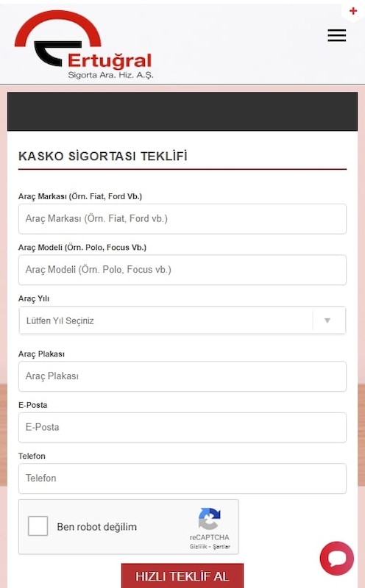Screen dimensions: 365x588
Task: Focus the E-Posta input box
Action: click(182, 427)
